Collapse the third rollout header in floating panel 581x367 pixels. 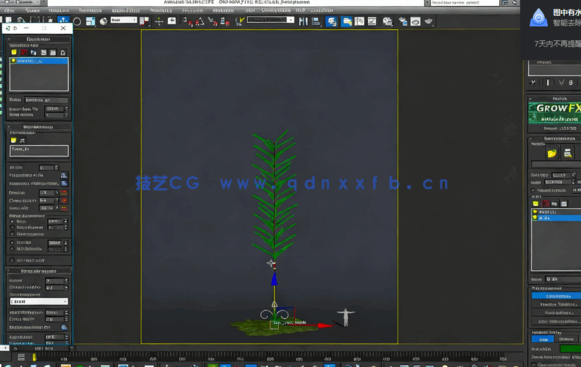[x=39, y=271]
